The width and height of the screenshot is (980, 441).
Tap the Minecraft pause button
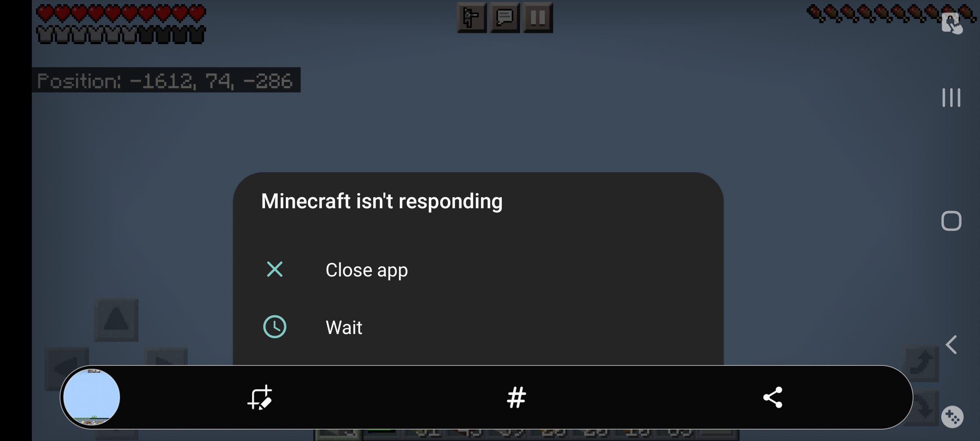pyautogui.click(x=538, y=18)
